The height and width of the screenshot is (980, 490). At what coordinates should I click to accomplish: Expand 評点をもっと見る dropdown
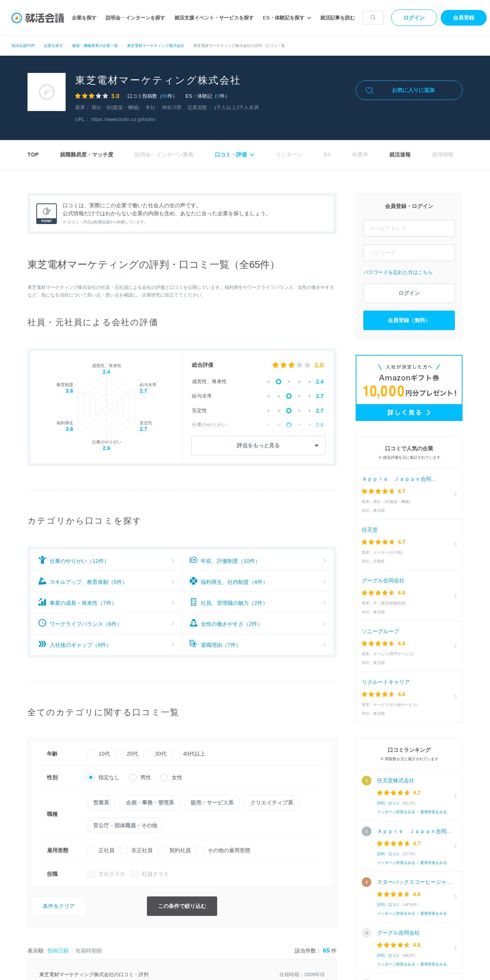258,445
